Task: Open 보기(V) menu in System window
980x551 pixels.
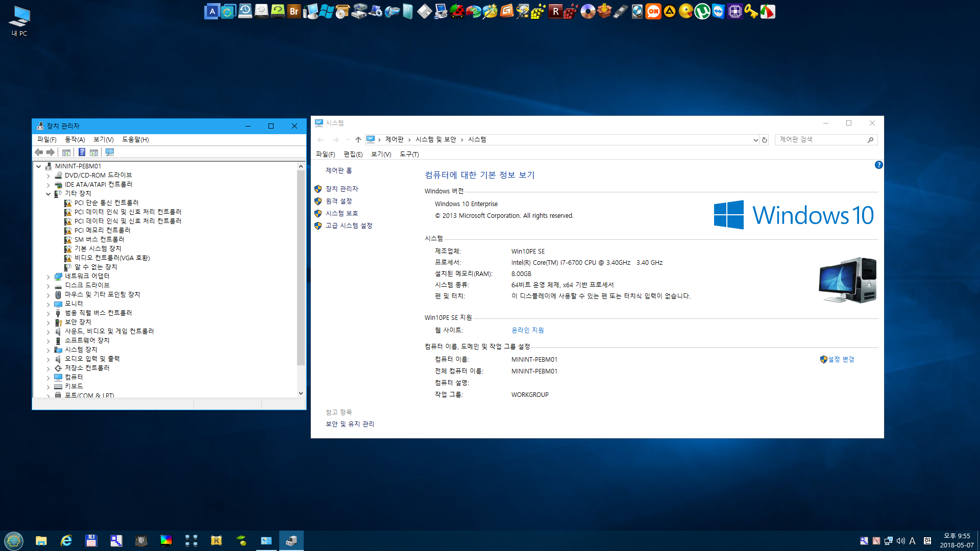Action: point(381,154)
